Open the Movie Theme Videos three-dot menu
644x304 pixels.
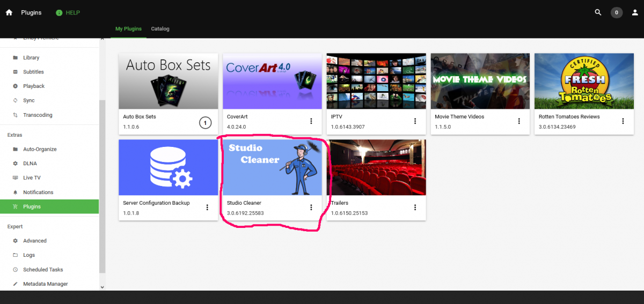[x=519, y=121]
